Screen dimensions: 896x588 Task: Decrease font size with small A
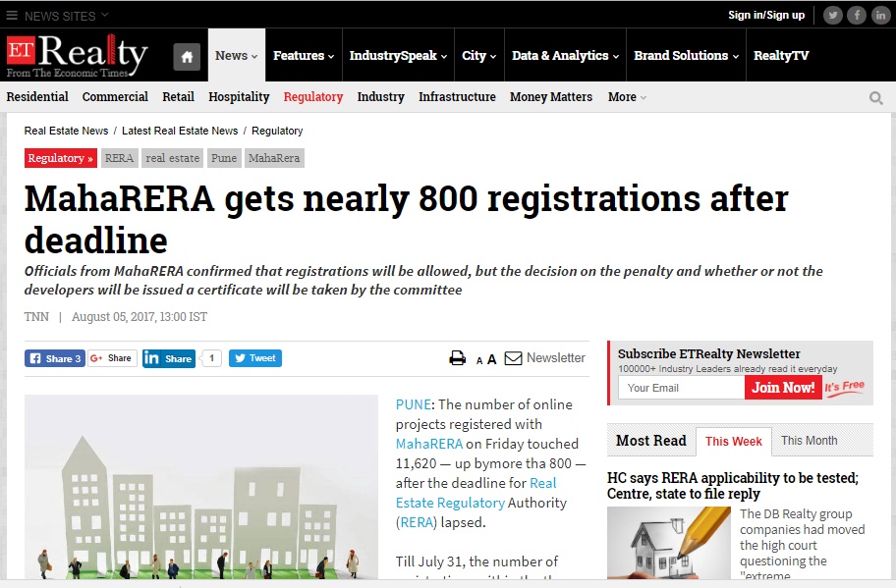[x=479, y=360]
